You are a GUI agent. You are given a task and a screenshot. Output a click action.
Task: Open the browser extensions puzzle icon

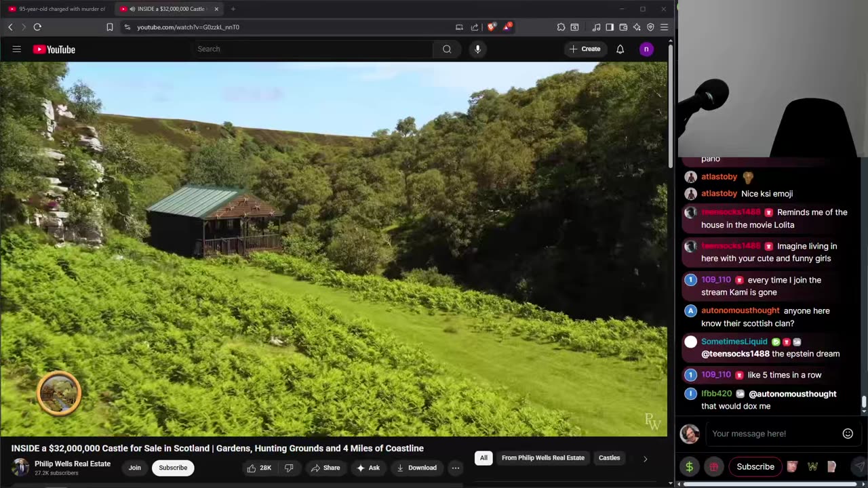(x=561, y=27)
